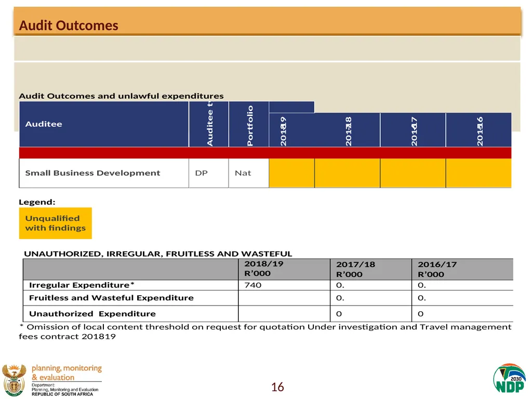Image resolution: width=532 pixels, height=399 pixels.
Task: Click the 2016/17 R'000 column header
Action: (462, 269)
